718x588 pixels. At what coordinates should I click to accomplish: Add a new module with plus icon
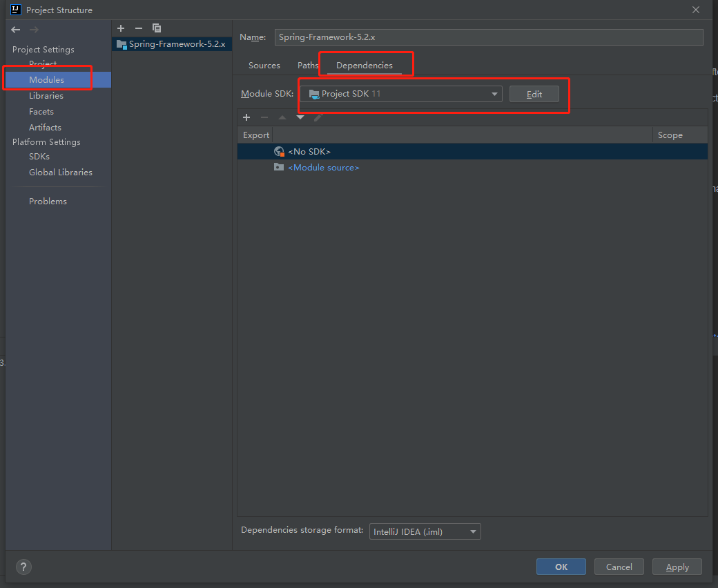coord(121,28)
